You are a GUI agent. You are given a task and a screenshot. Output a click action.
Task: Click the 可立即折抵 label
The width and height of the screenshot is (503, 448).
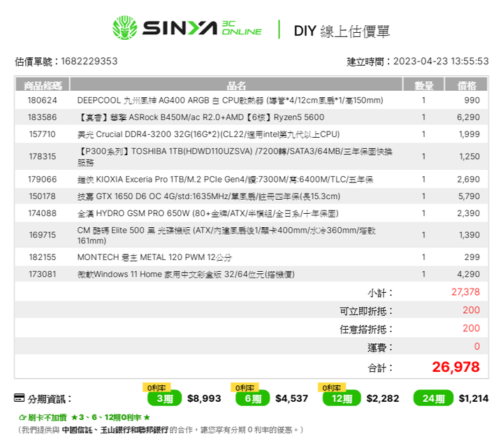(366, 311)
